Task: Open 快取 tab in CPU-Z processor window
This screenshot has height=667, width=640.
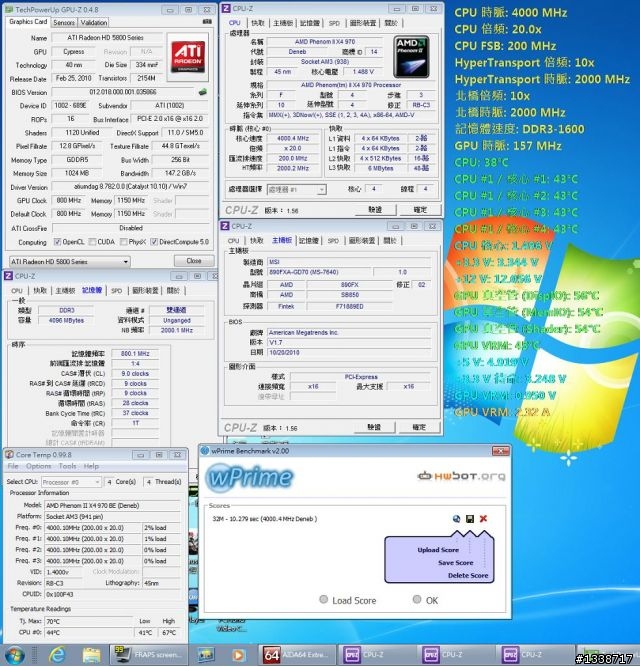Action: (x=258, y=23)
